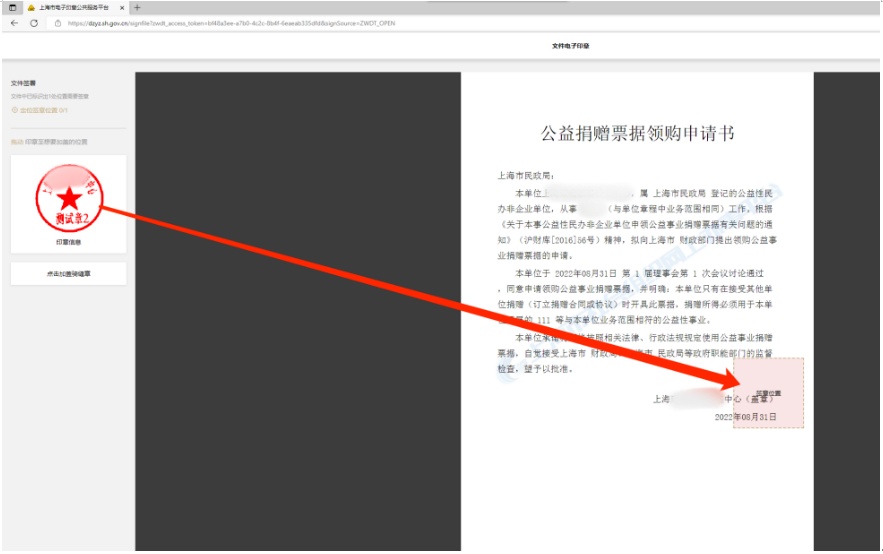The image size is (883, 554).
Task: View site information icon in address bar
Action: [x=57, y=22]
